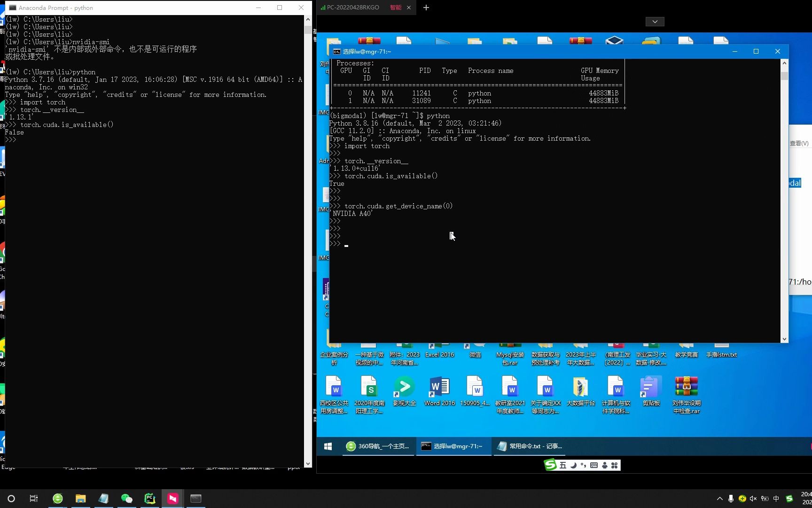Open the remote desktop Start menu
This screenshot has height=508, width=812.
point(328,446)
